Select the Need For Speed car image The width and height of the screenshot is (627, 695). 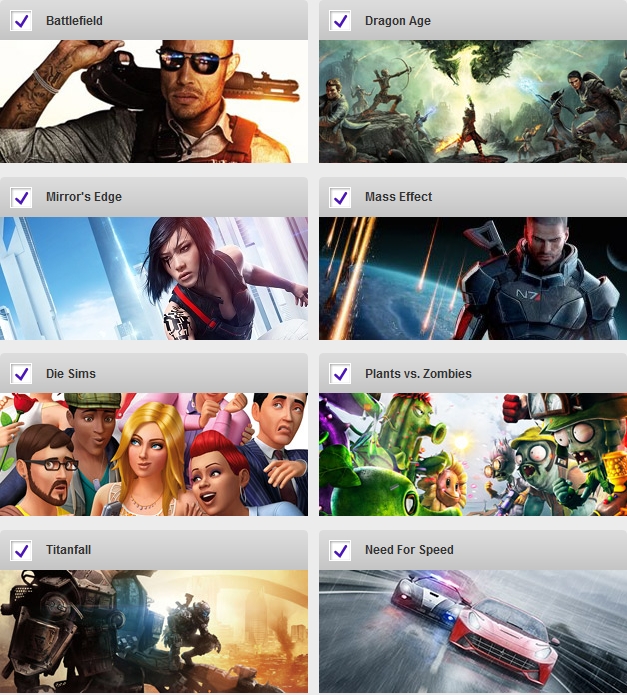(473, 631)
